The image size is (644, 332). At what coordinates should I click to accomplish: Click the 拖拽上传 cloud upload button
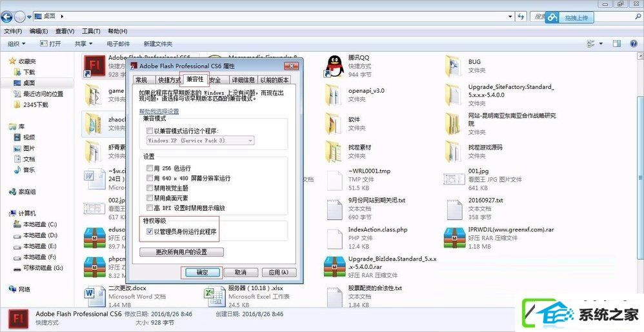[569, 17]
